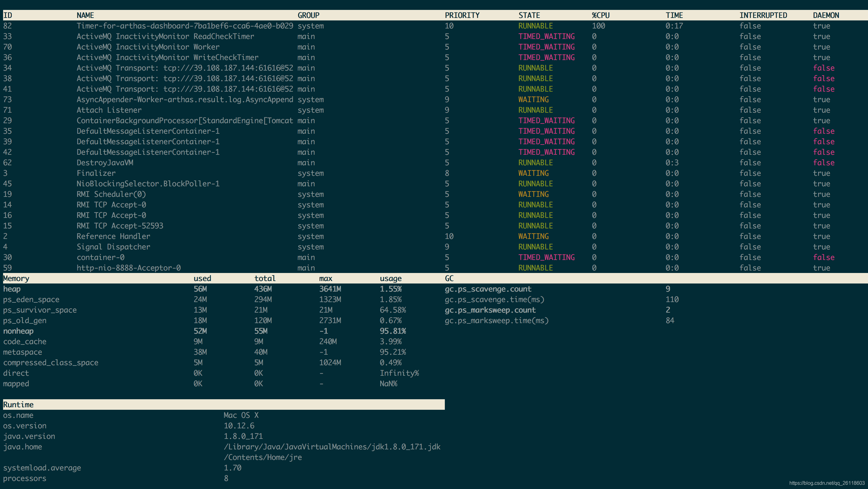868x489 pixels.
Task: Select gc.ps_marksweep.count label
Action: pos(490,310)
